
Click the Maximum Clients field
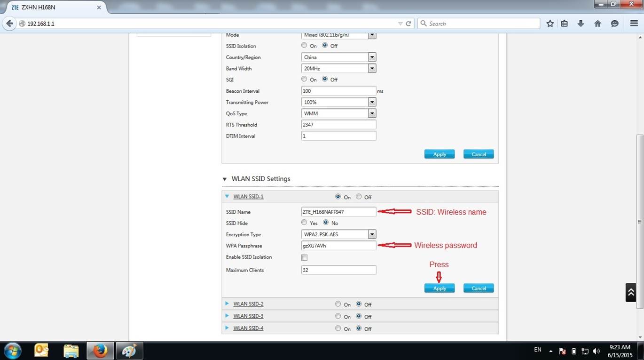click(x=338, y=270)
